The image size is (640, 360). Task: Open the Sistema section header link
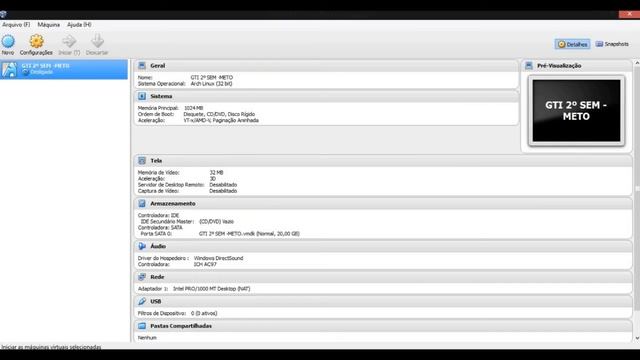point(161,96)
